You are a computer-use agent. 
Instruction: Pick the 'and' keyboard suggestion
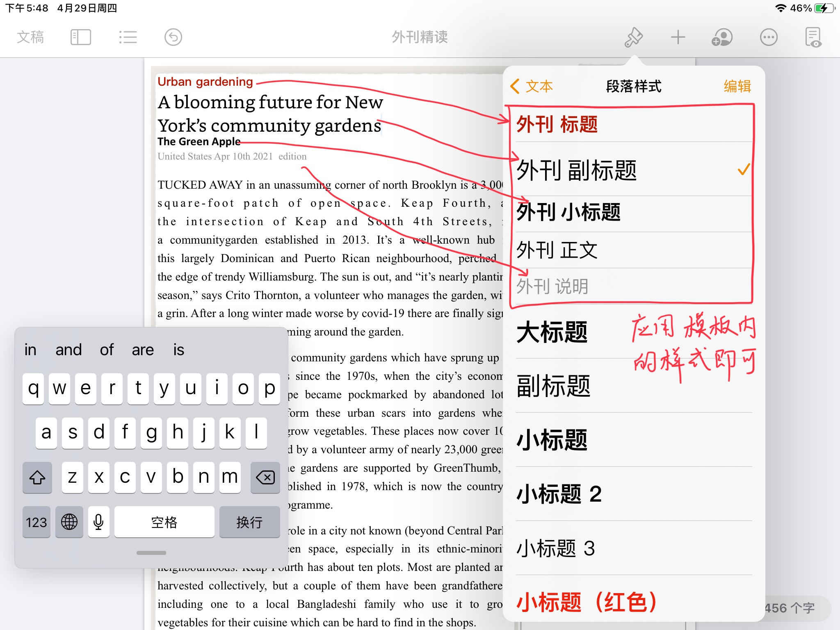pos(68,350)
